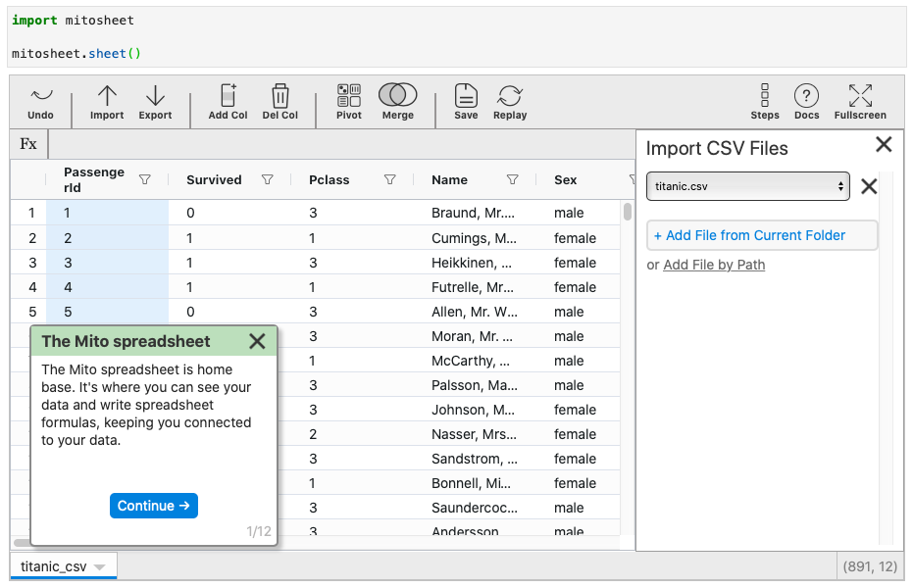The height and width of the screenshot is (588, 913).
Task: Click Continue in the tour popup
Action: 154,506
